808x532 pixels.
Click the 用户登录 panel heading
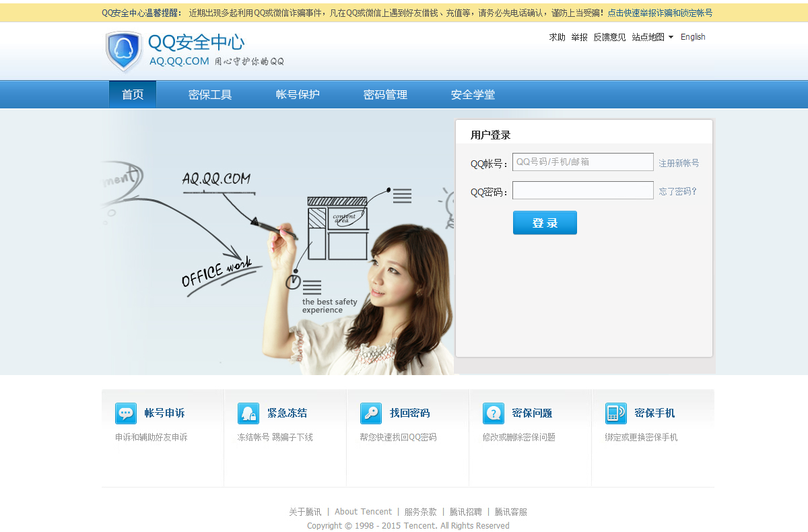491,135
